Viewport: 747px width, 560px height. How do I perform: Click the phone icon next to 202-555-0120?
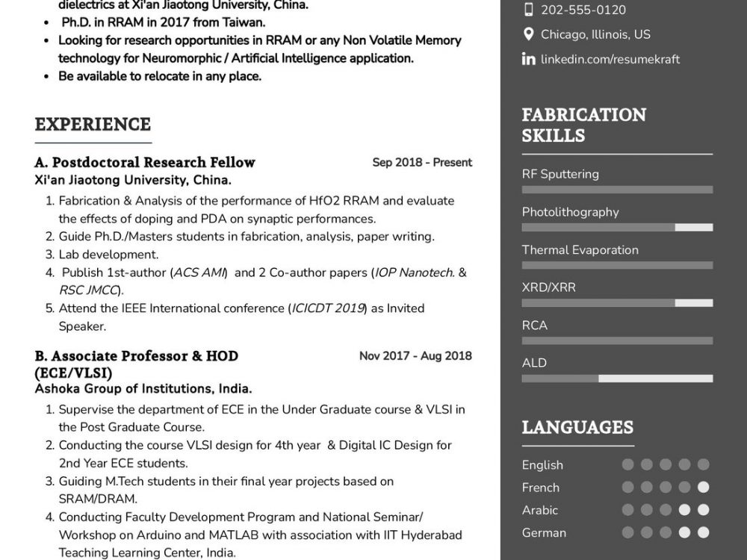click(530, 10)
